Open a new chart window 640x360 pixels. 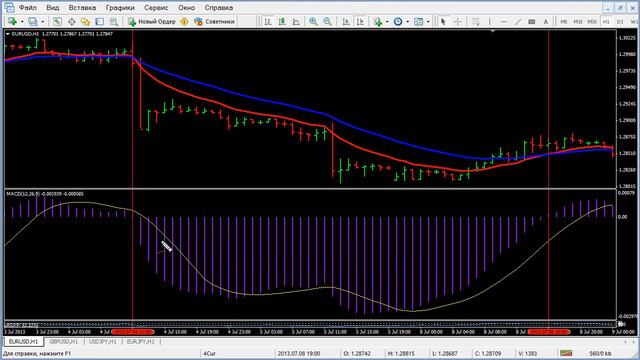12,22
